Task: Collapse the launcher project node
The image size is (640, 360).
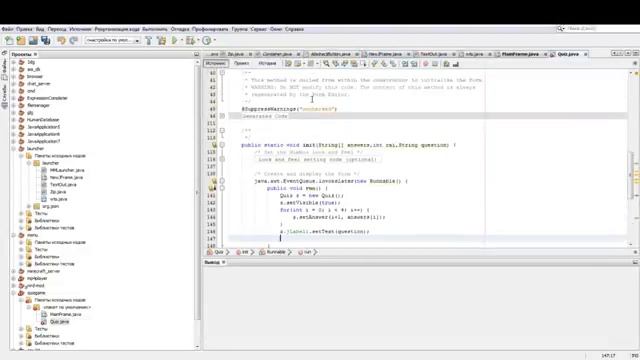Action: [14, 149]
